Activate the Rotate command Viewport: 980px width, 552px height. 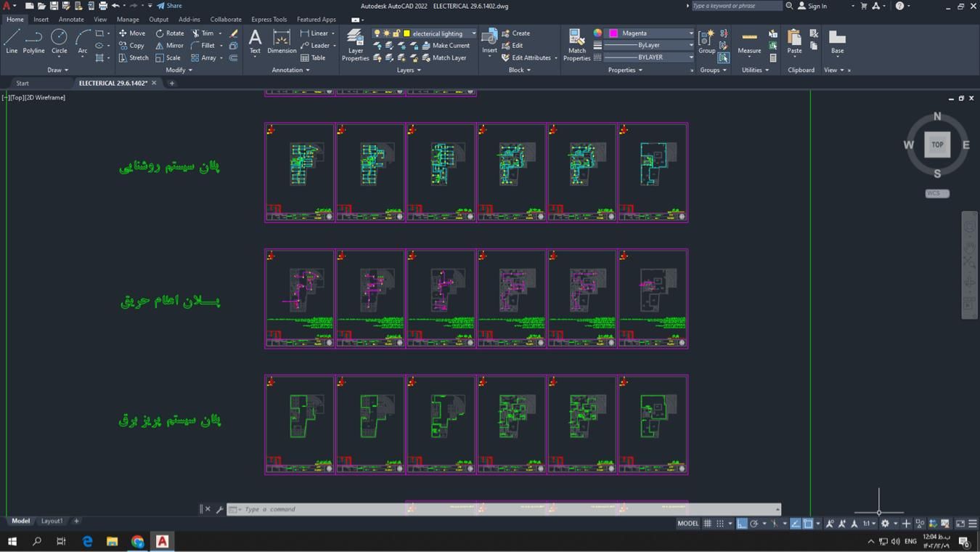(x=170, y=33)
